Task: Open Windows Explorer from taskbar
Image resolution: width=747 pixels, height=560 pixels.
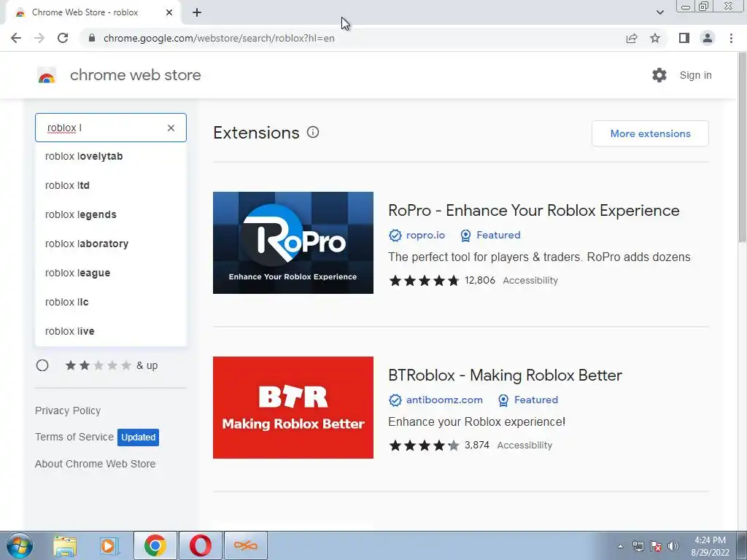Action: pyautogui.click(x=65, y=545)
